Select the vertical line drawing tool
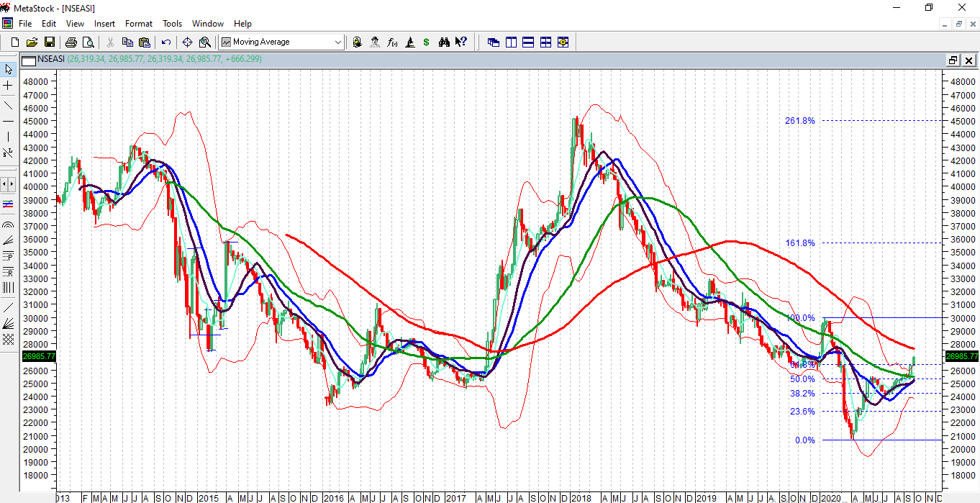980x503 pixels. point(8,137)
